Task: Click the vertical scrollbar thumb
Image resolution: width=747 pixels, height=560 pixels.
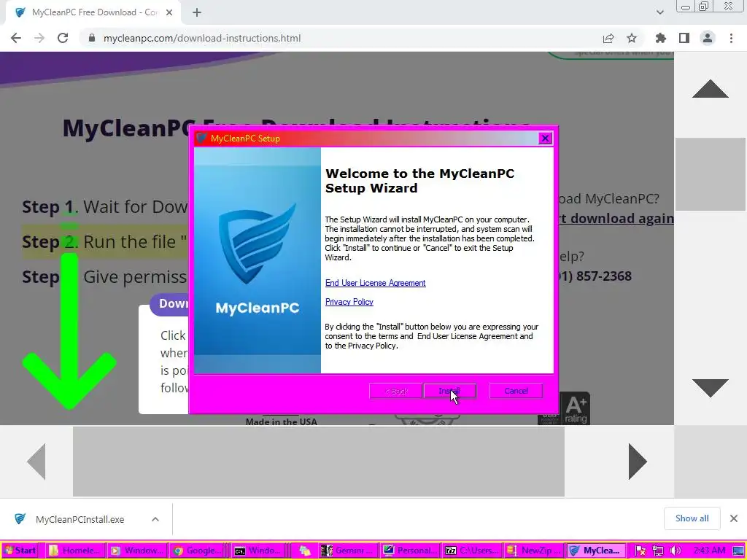Action: click(x=711, y=174)
